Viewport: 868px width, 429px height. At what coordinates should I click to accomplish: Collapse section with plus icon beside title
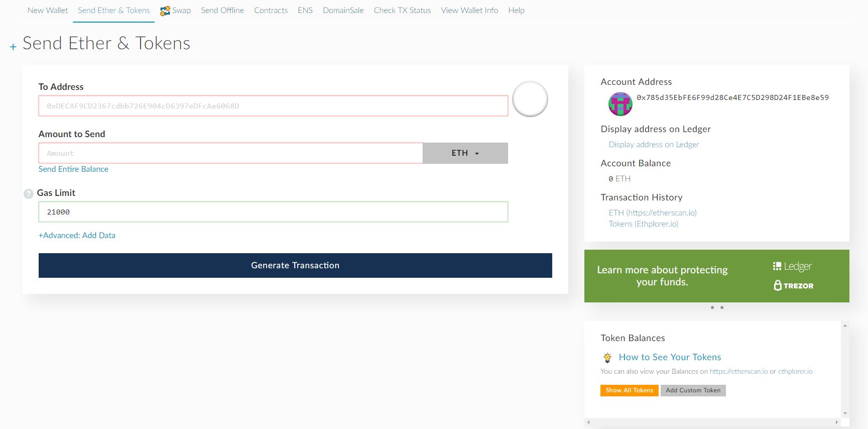click(13, 47)
